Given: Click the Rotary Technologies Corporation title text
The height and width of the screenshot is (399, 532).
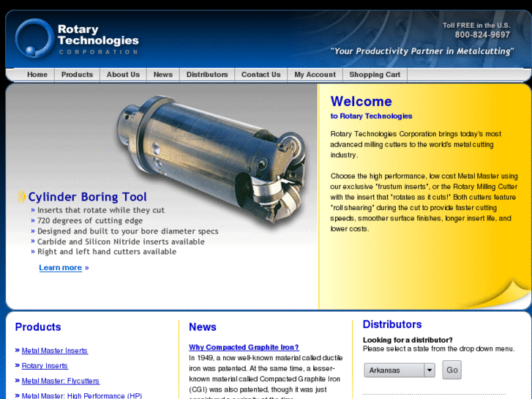Looking at the screenshot, I should pos(98,39).
